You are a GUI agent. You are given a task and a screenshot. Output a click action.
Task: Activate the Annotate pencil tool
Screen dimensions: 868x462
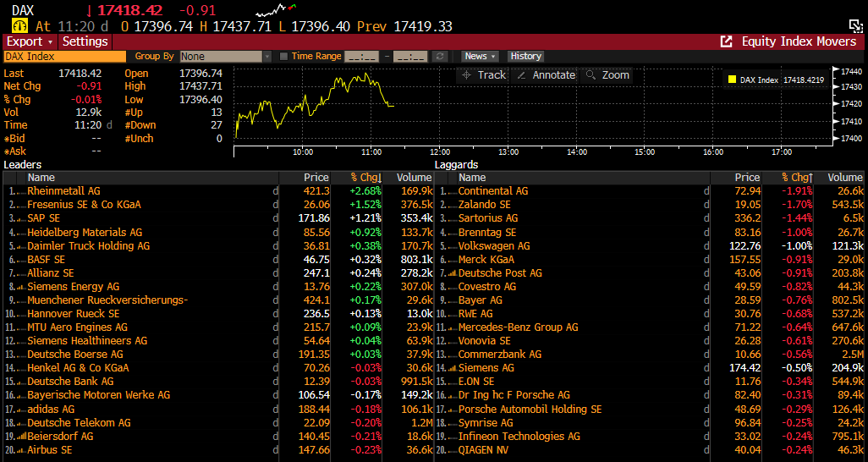546,75
